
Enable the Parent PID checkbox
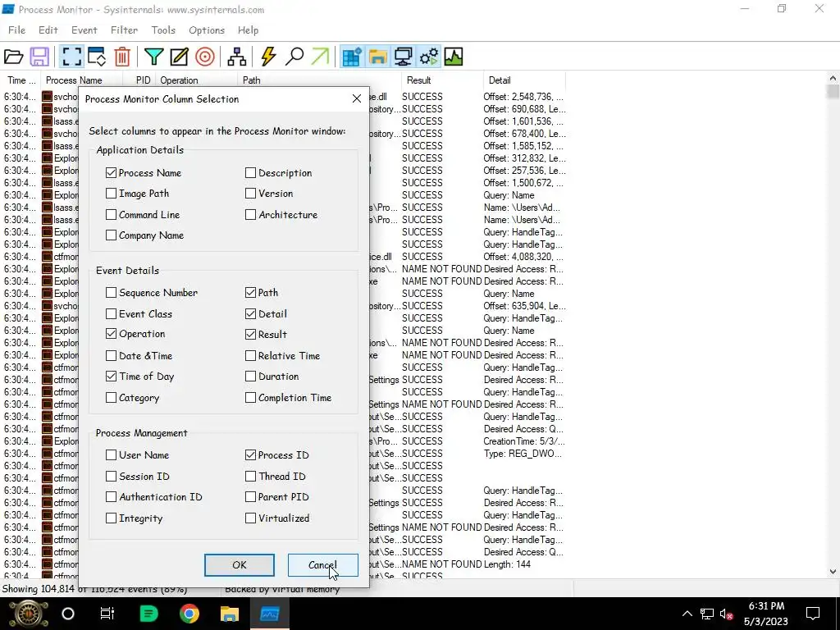(x=250, y=496)
